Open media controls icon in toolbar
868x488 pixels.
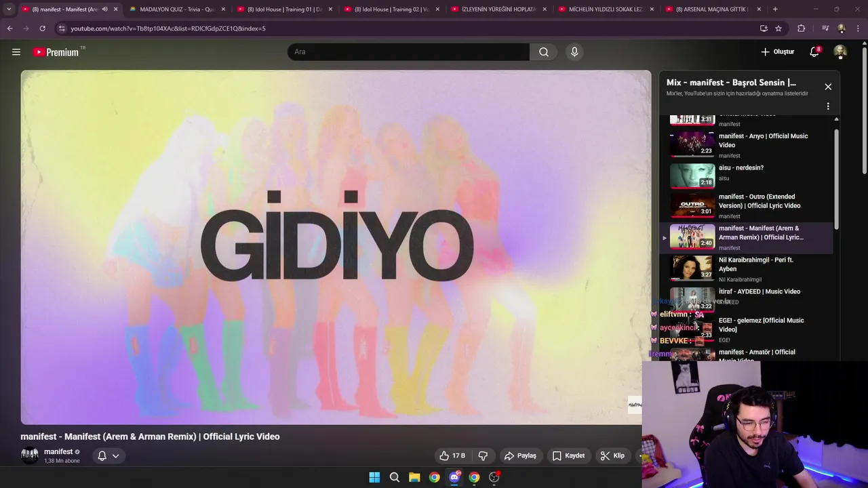pyautogui.click(x=825, y=28)
